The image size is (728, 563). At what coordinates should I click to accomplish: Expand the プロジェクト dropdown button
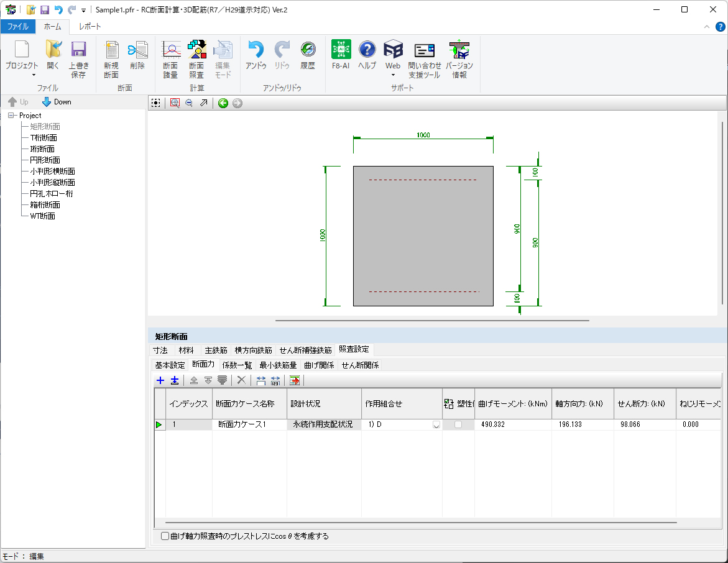pyautogui.click(x=34, y=75)
